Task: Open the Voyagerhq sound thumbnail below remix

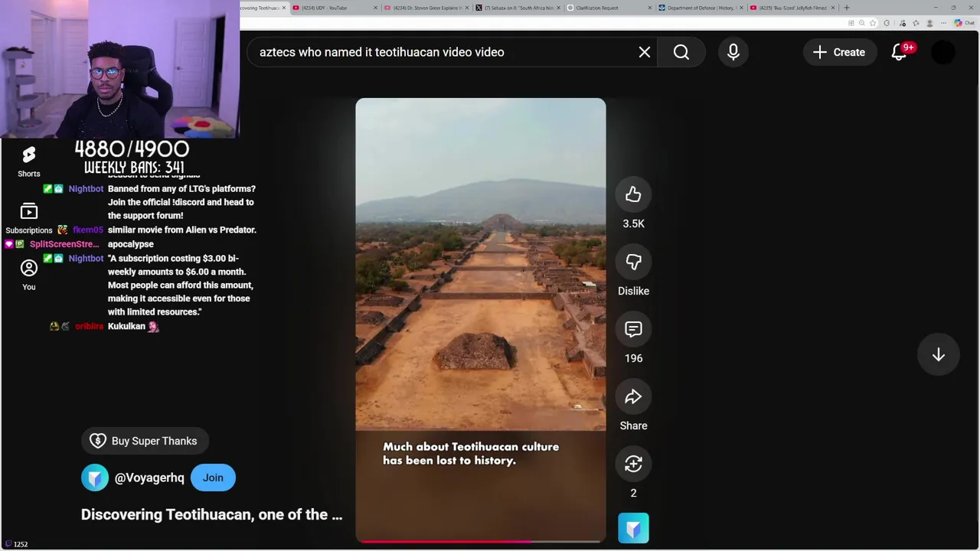Action: [x=633, y=528]
